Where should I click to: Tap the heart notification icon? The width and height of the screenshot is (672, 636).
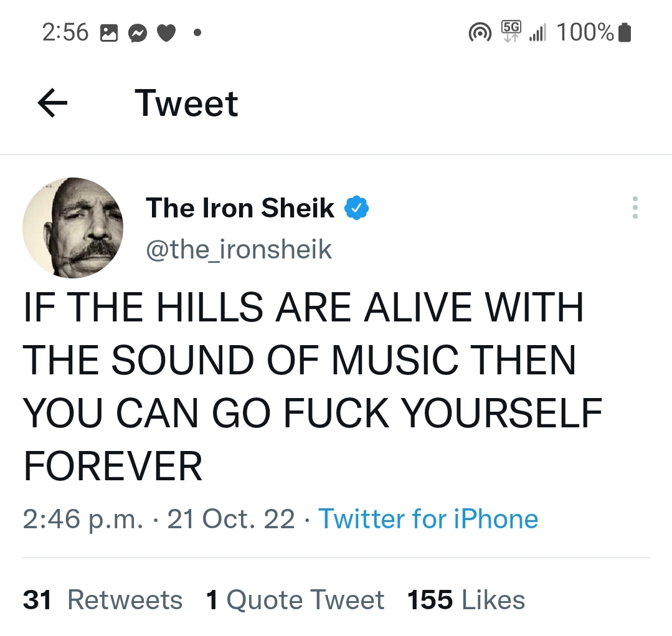click(165, 33)
